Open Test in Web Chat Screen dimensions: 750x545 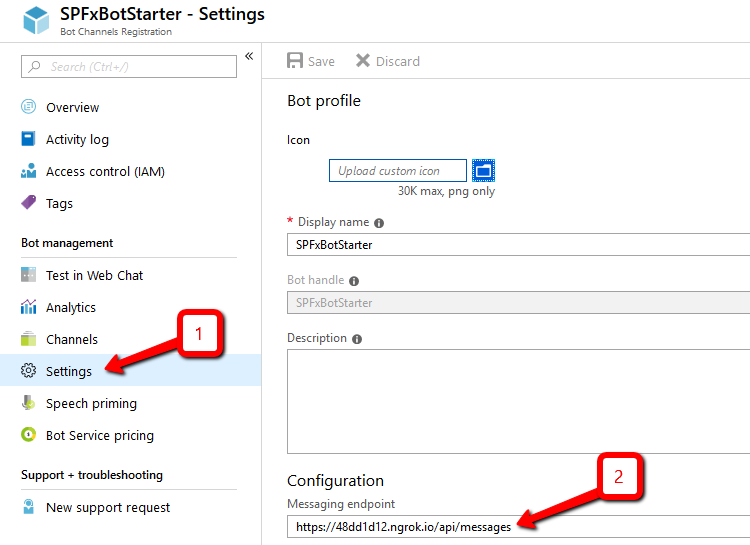pyautogui.click(x=94, y=275)
